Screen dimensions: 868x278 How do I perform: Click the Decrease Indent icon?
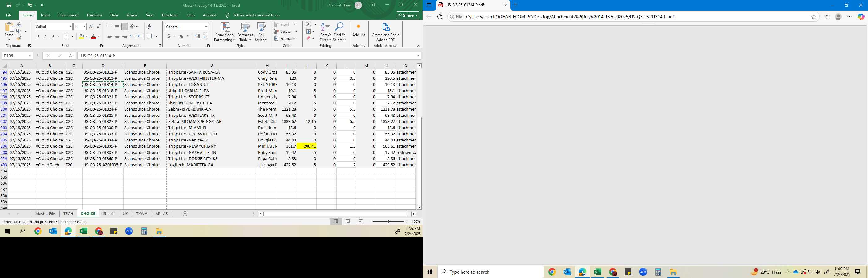click(132, 36)
